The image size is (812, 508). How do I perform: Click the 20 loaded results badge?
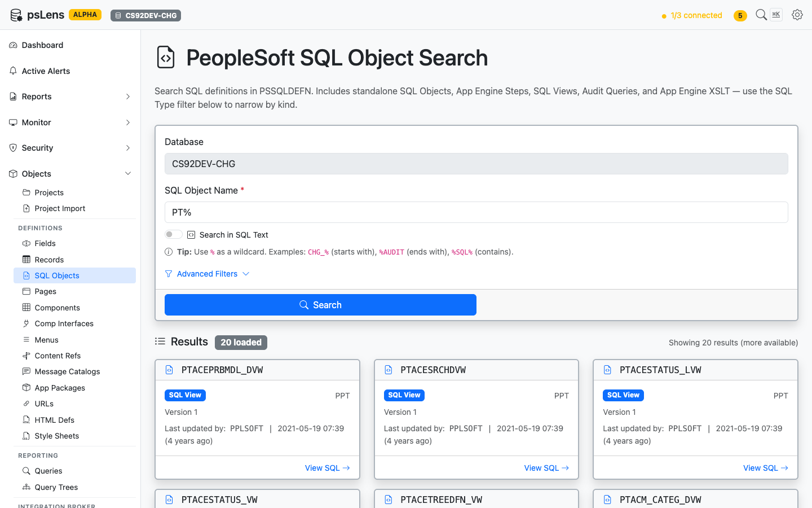pyautogui.click(x=241, y=343)
